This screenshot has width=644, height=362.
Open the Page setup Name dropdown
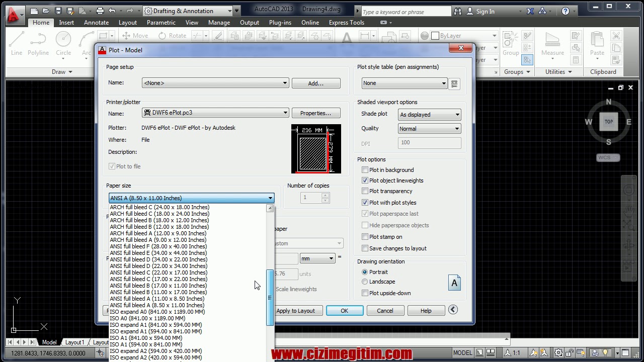(x=215, y=83)
